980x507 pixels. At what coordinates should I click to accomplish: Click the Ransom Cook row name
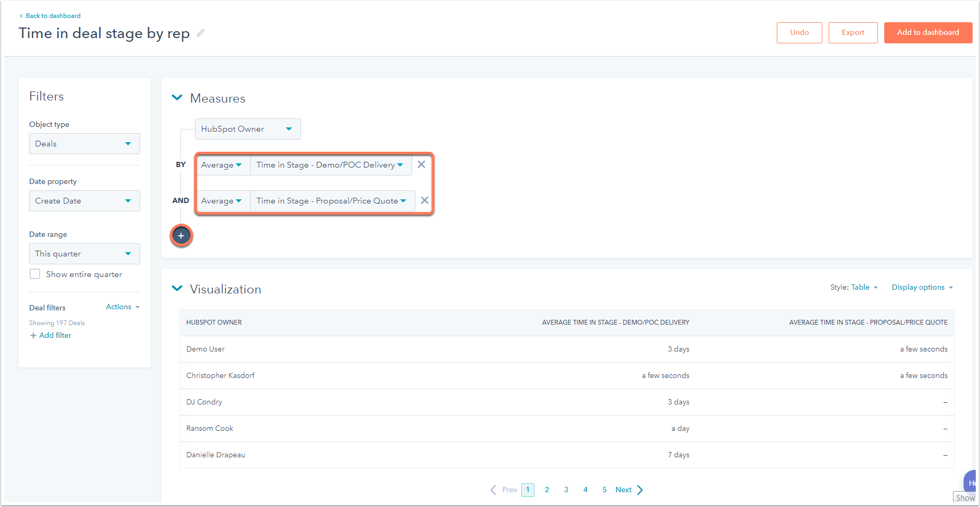[x=210, y=429]
